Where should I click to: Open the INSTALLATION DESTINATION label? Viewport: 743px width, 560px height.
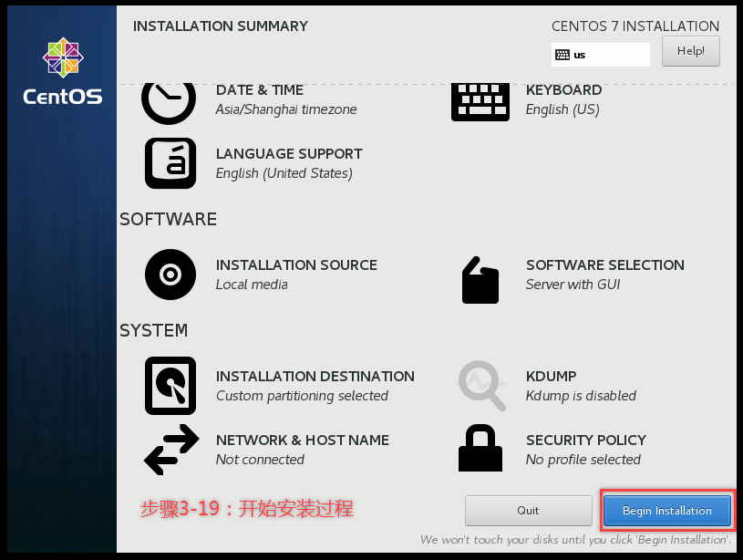315,377
